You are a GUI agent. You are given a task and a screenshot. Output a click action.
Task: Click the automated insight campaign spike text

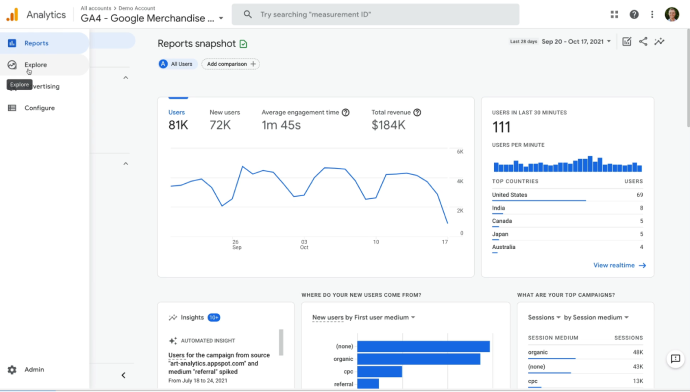219,363
